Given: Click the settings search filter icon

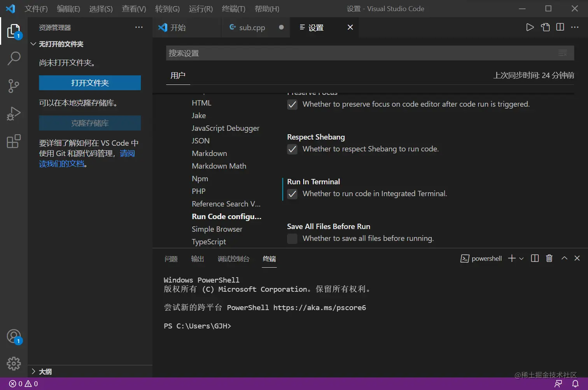Looking at the screenshot, I should [563, 53].
